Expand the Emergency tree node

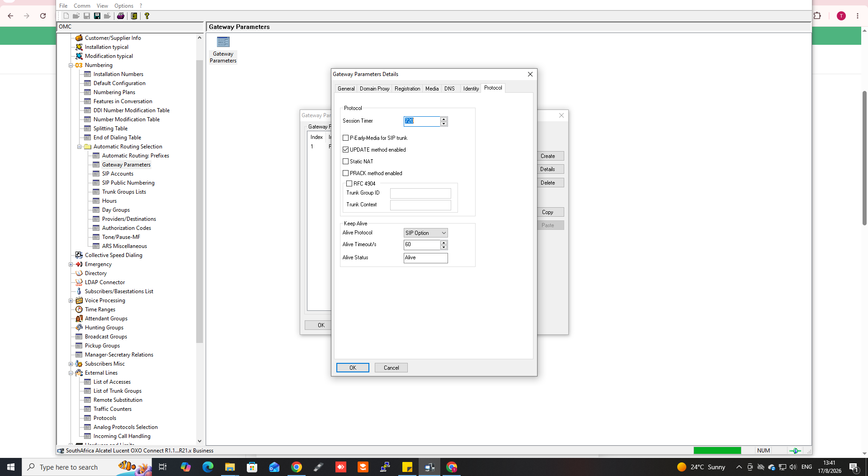click(71, 264)
